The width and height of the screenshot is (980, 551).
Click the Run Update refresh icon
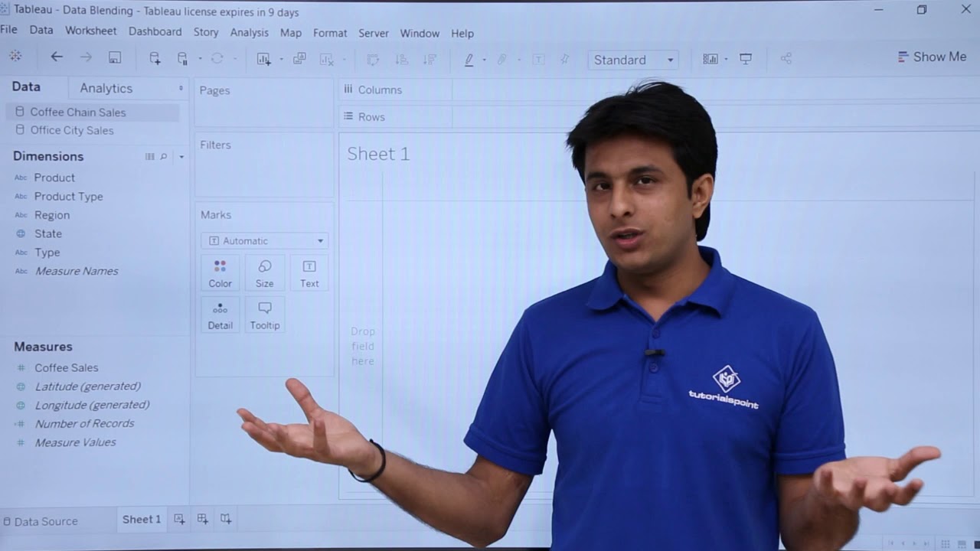(217, 58)
